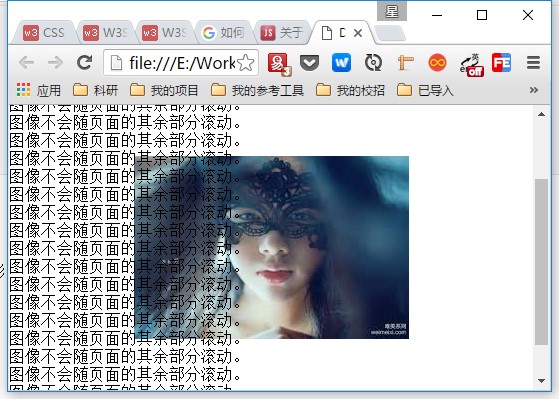Image resolution: width=559 pixels, height=399 pixels.
Task: Open the FE helper extension
Action: 501,63
